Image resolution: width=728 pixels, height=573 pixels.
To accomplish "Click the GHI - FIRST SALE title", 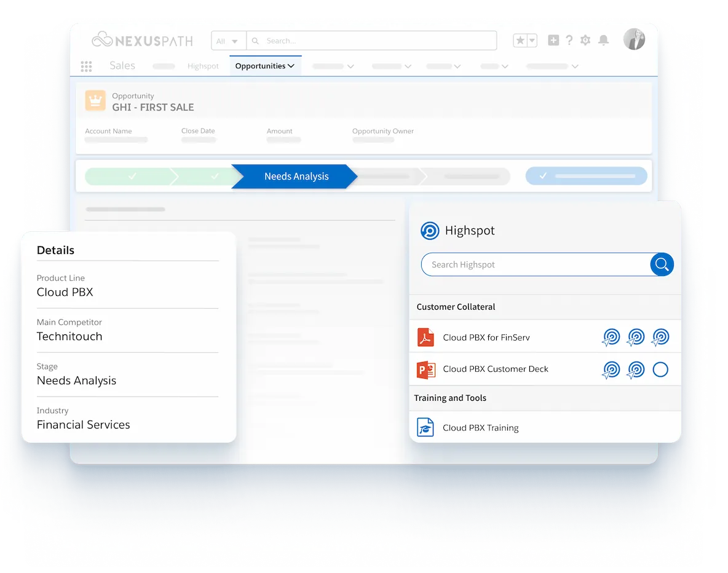I will (153, 107).
